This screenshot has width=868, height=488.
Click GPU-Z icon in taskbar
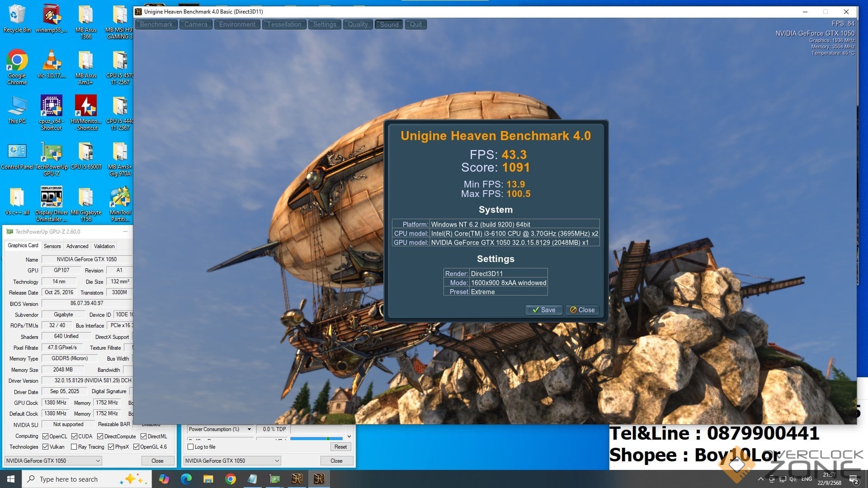274,479
